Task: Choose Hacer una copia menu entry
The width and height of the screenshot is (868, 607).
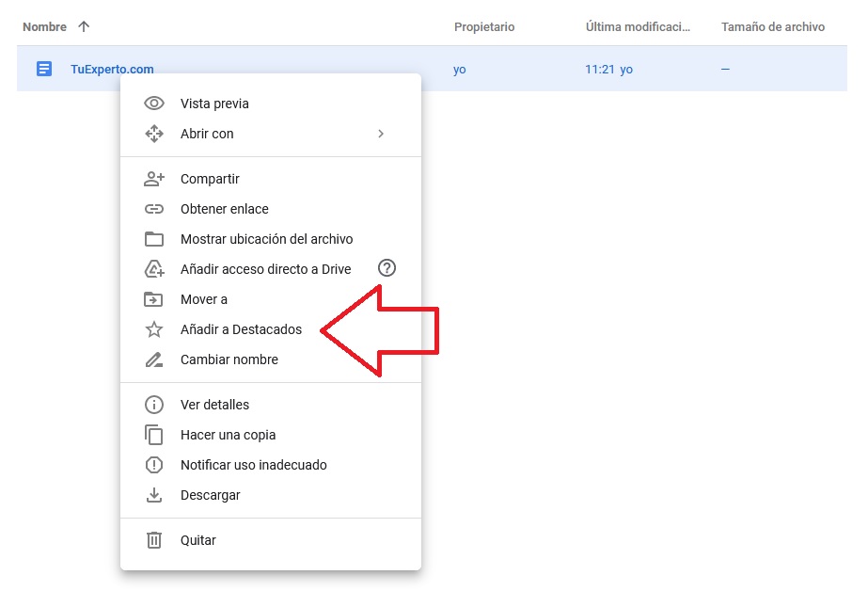Action: (228, 435)
